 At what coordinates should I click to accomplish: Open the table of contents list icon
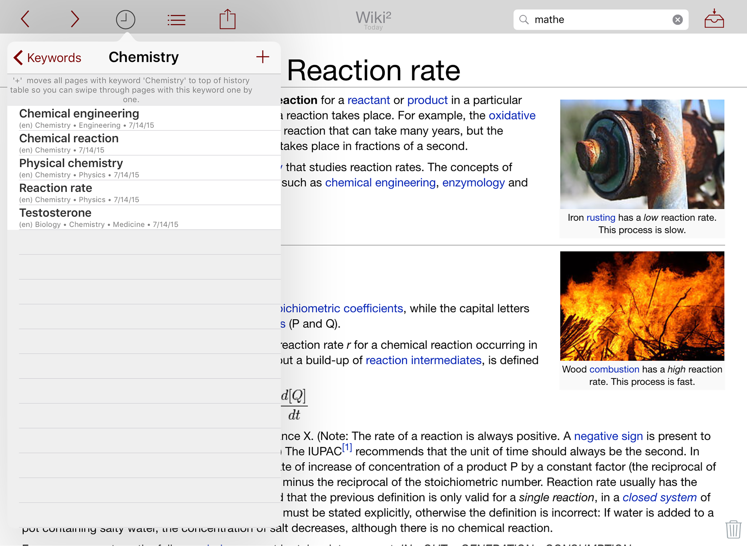click(x=176, y=20)
